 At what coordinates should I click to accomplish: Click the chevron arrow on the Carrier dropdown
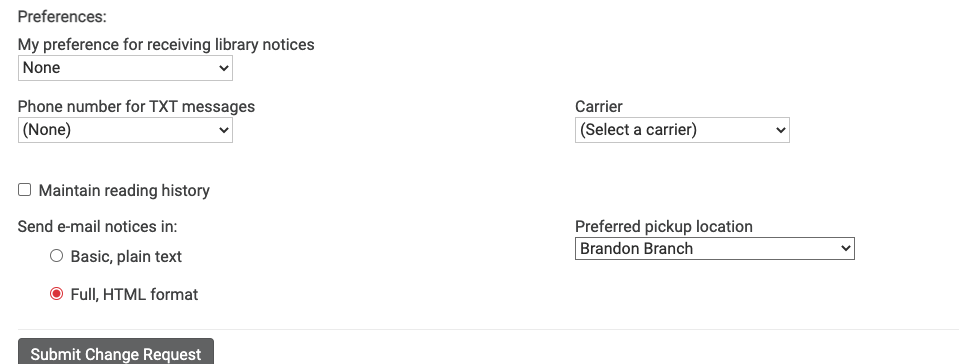780,130
